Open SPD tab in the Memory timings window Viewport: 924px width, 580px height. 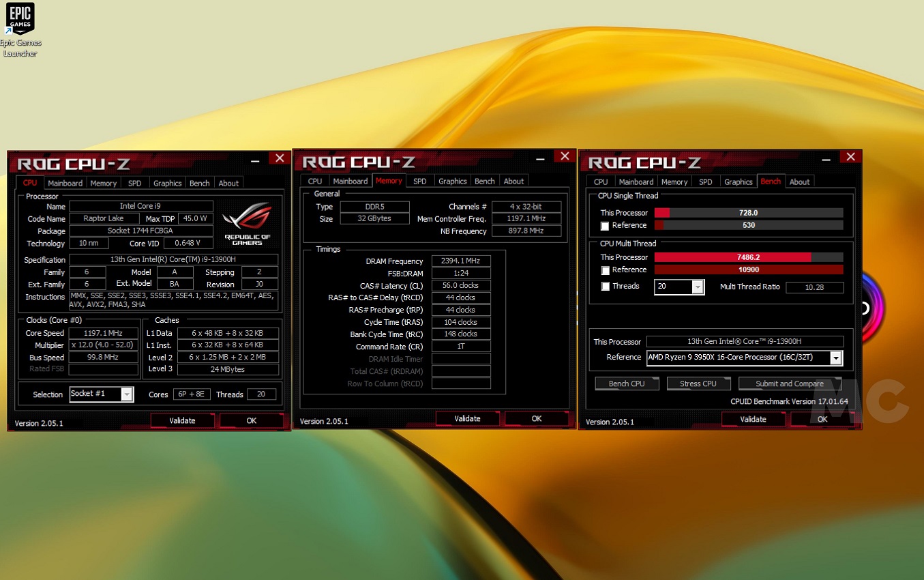pyautogui.click(x=420, y=181)
